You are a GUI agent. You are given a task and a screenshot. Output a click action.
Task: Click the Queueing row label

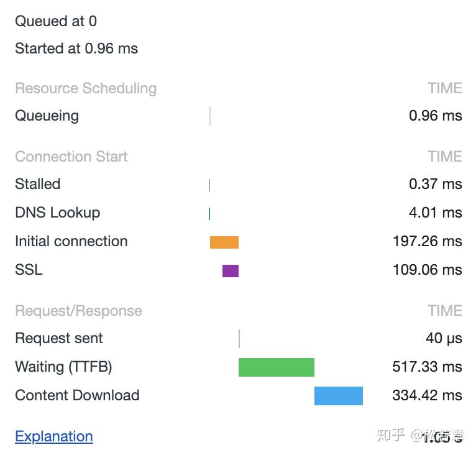pyautogui.click(x=47, y=116)
